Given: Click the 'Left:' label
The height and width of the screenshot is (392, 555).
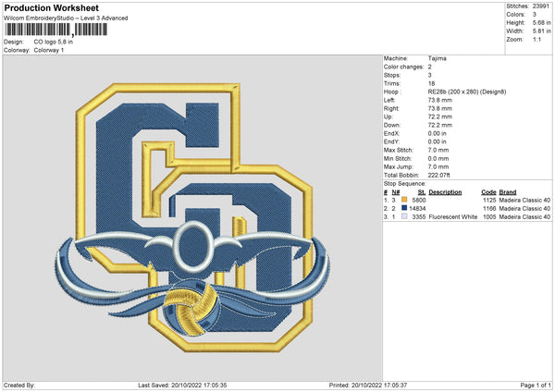Looking at the screenshot, I should (389, 100).
